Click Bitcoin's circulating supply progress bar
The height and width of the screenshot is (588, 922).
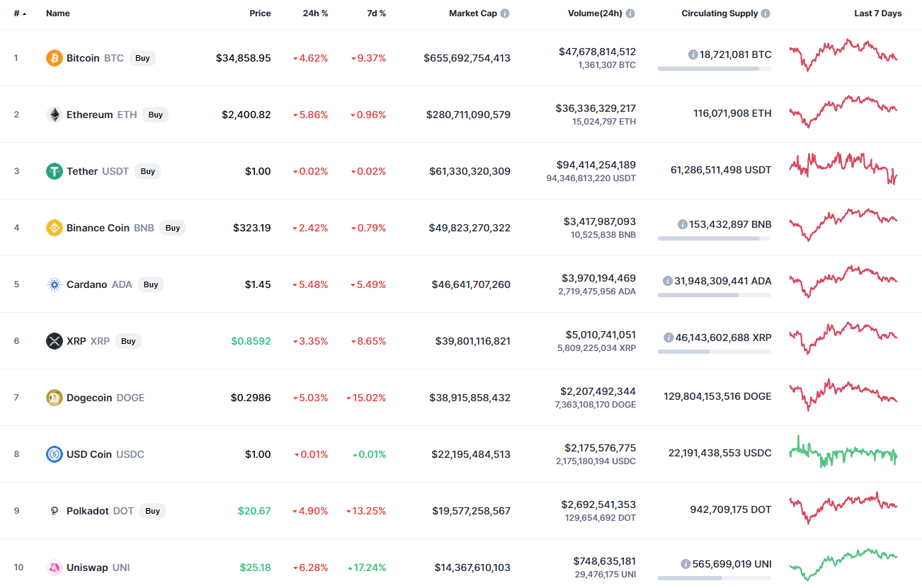coord(714,69)
